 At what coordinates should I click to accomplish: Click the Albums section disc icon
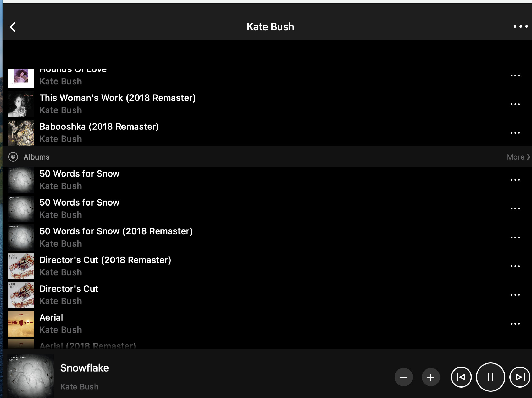13,157
